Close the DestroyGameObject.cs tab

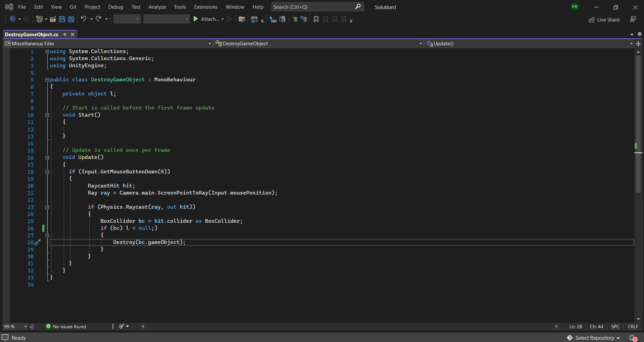pyautogui.click(x=73, y=34)
